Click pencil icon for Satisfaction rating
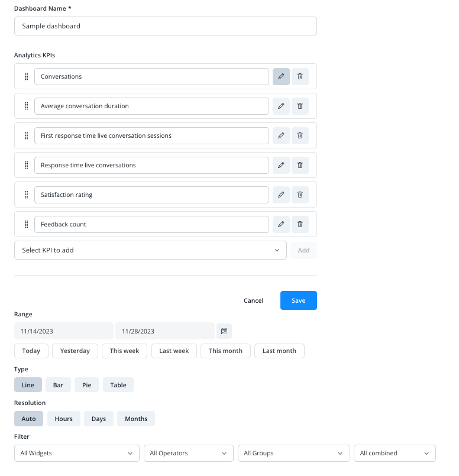This screenshot has height=476, width=459. 281,195
